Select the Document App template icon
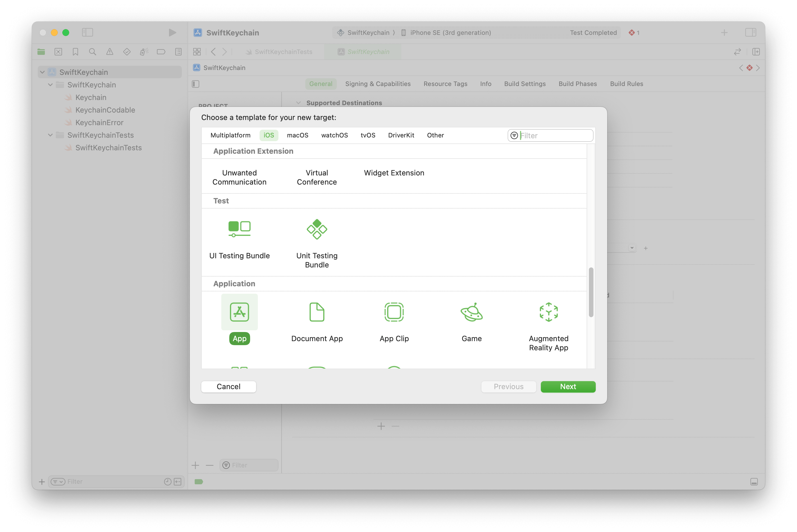Image resolution: width=797 pixels, height=532 pixels. [317, 312]
